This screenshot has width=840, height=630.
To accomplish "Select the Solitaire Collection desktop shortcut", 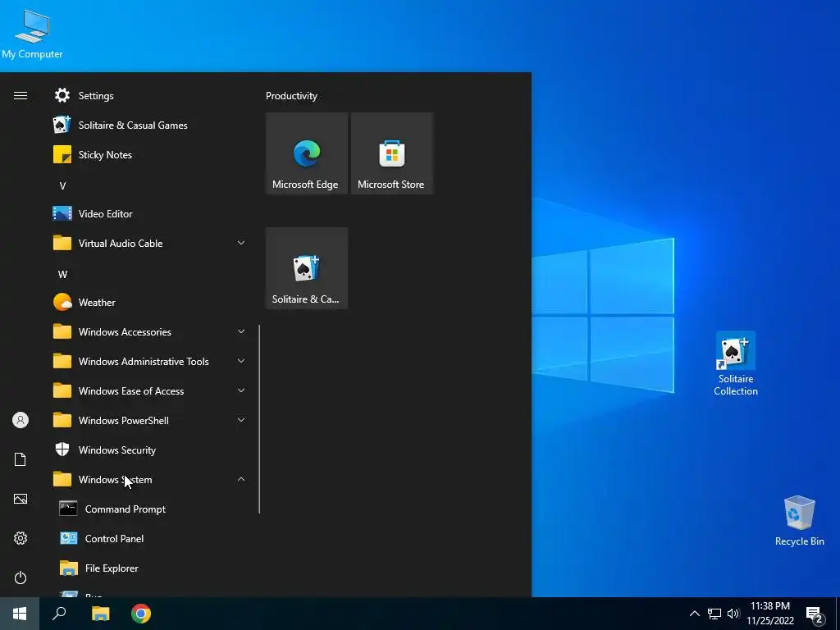I will pos(736,363).
